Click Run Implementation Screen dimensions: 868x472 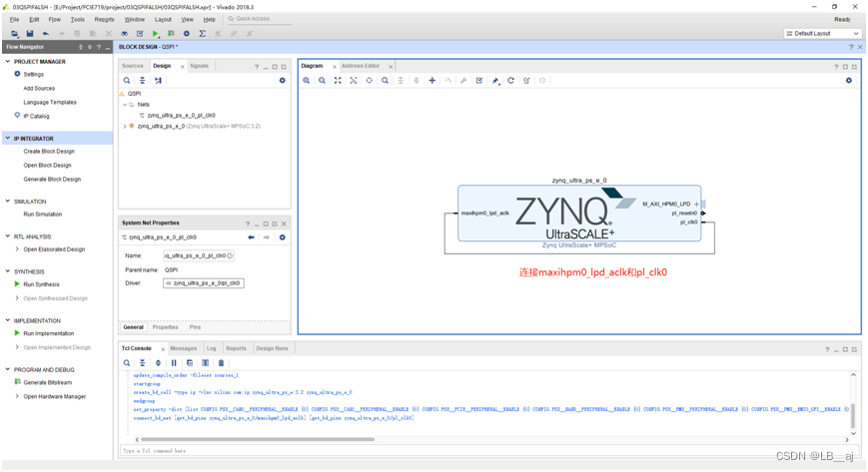coord(48,333)
